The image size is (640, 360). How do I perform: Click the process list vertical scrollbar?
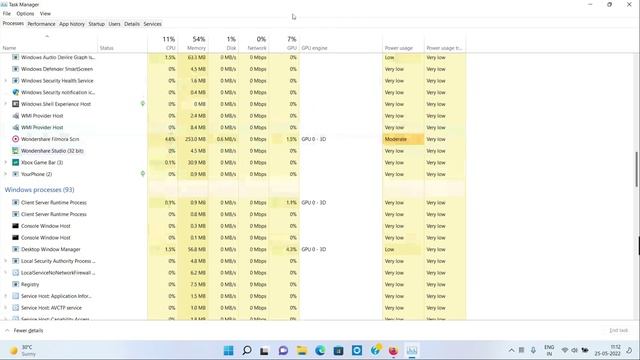coord(637,169)
